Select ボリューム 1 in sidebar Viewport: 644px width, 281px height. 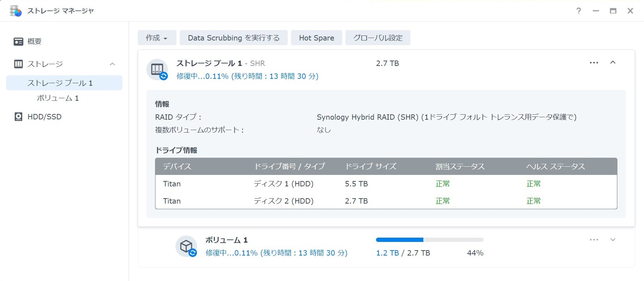(x=58, y=98)
